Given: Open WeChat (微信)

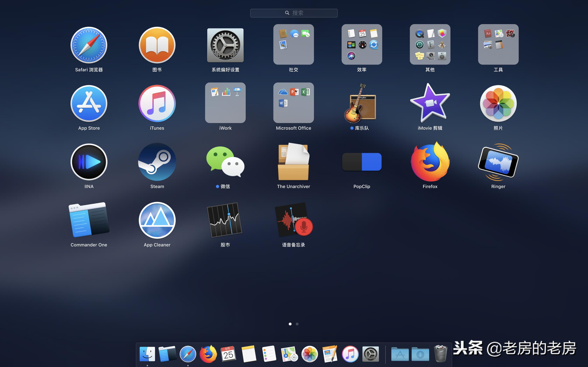Looking at the screenshot, I should (x=225, y=162).
